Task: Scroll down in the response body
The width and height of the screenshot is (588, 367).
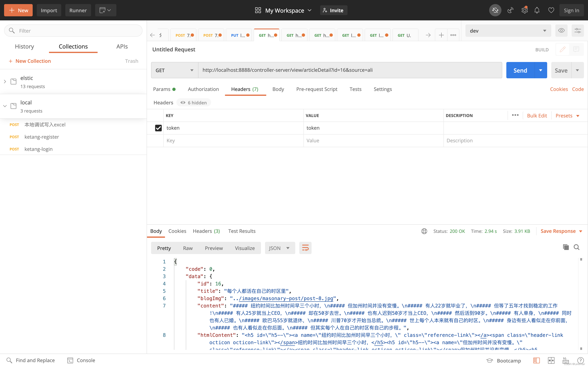Action: click(581, 349)
